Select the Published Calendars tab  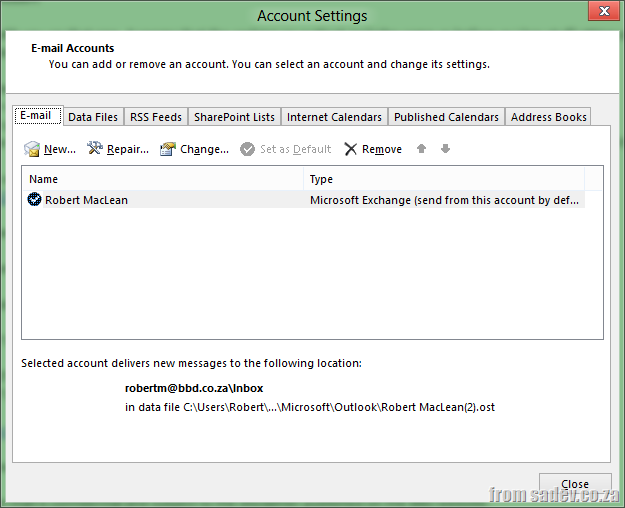[x=446, y=117]
